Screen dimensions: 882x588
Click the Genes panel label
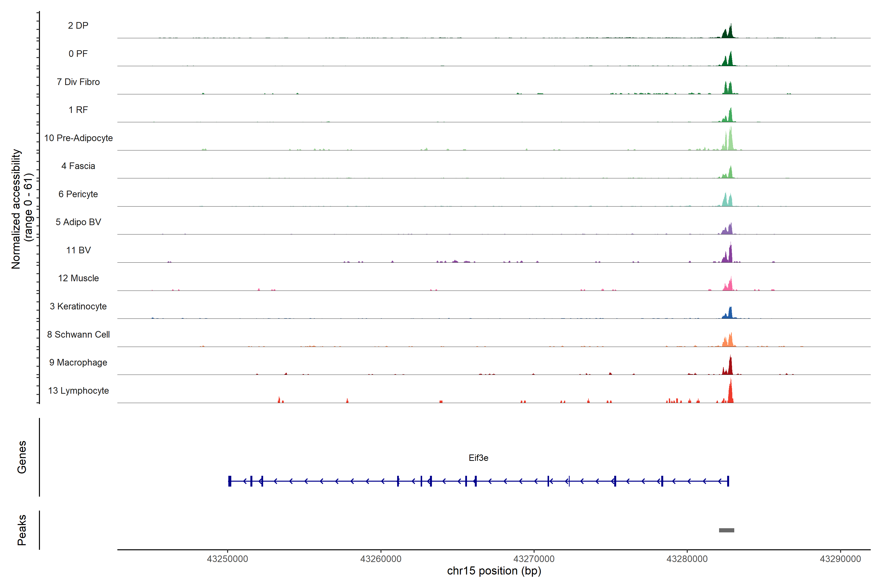tap(22, 457)
